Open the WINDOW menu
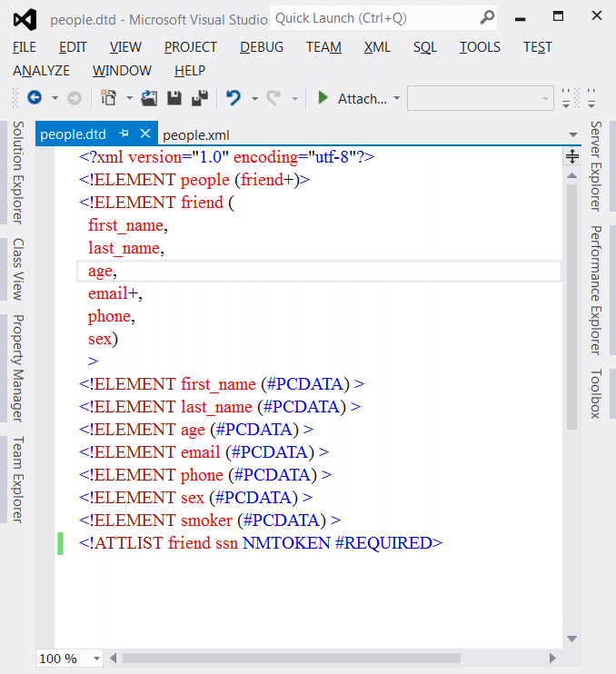The image size is (616, 674). [122, 70]
